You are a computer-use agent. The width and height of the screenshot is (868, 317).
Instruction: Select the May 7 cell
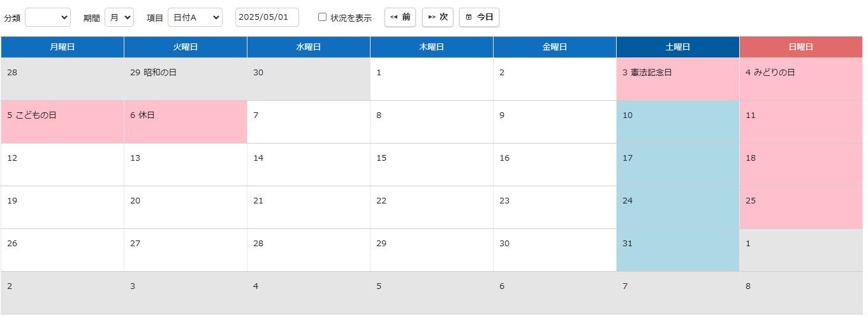pos(309,122)
